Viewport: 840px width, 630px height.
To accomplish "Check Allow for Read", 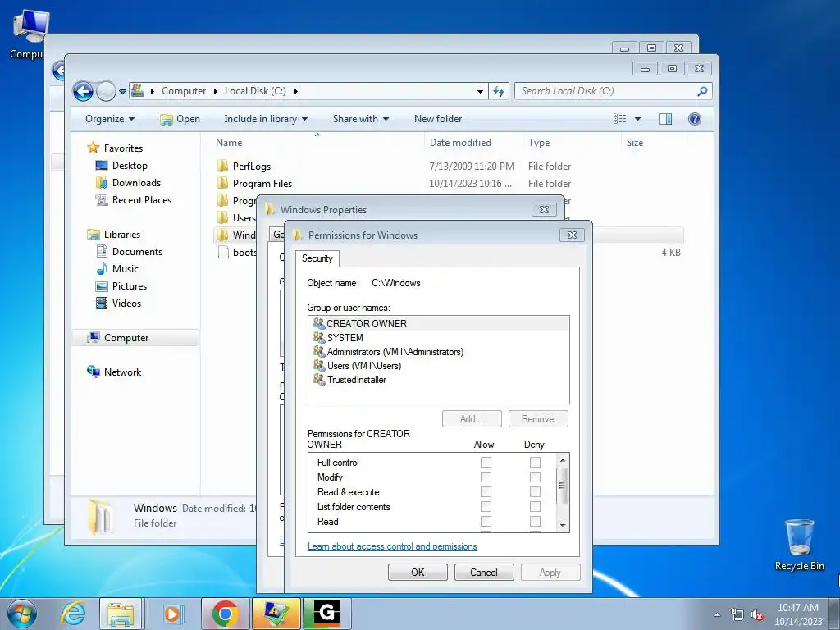I will coord(486,521).
